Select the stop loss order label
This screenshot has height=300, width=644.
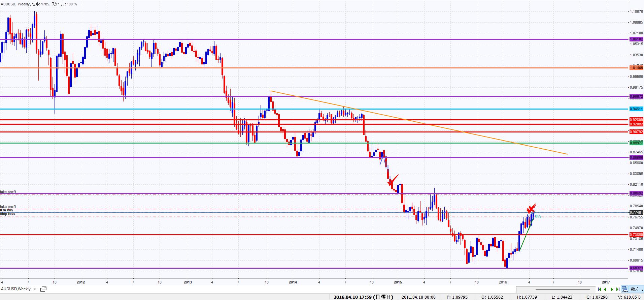[x=7, y=214]
